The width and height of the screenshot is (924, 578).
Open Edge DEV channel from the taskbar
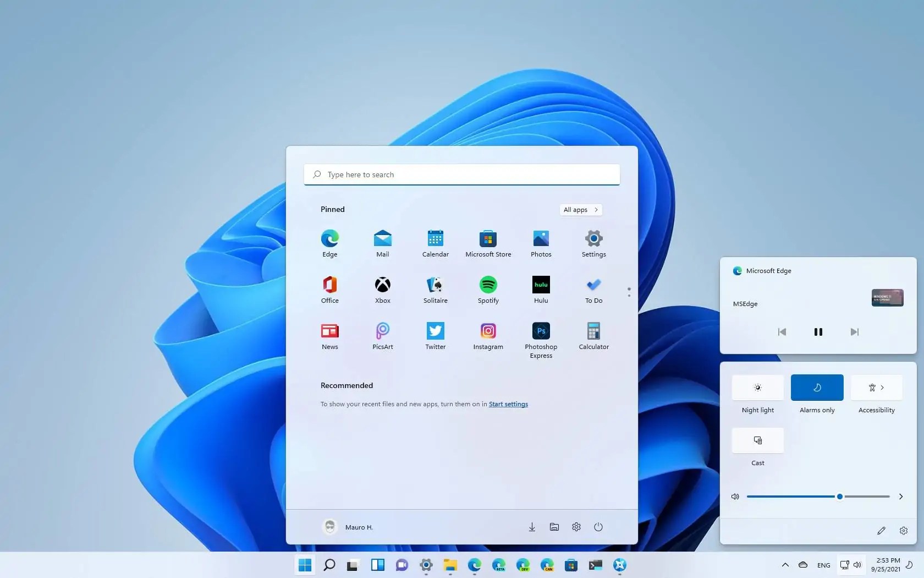[x=523, y=565]
